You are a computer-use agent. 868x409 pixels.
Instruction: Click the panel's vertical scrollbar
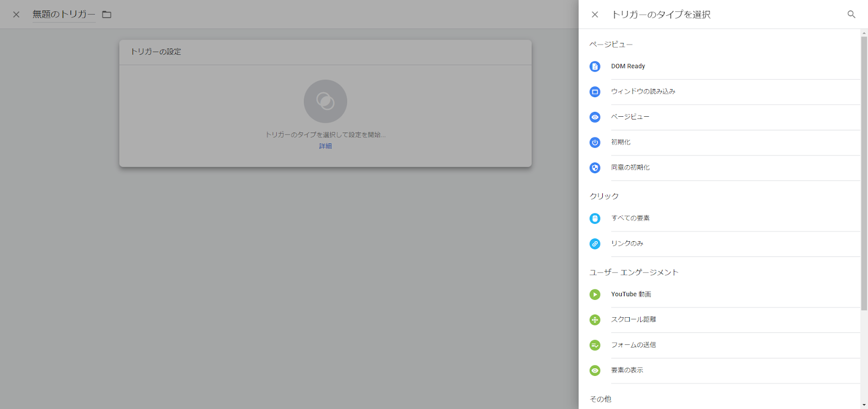point(864,173)
